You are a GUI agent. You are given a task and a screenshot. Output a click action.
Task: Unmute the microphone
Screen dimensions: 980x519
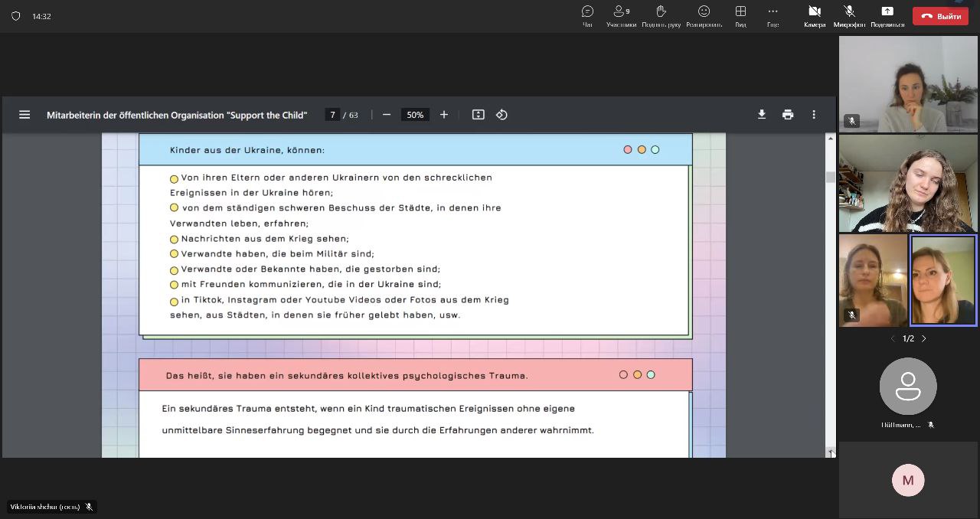point(849,15)
